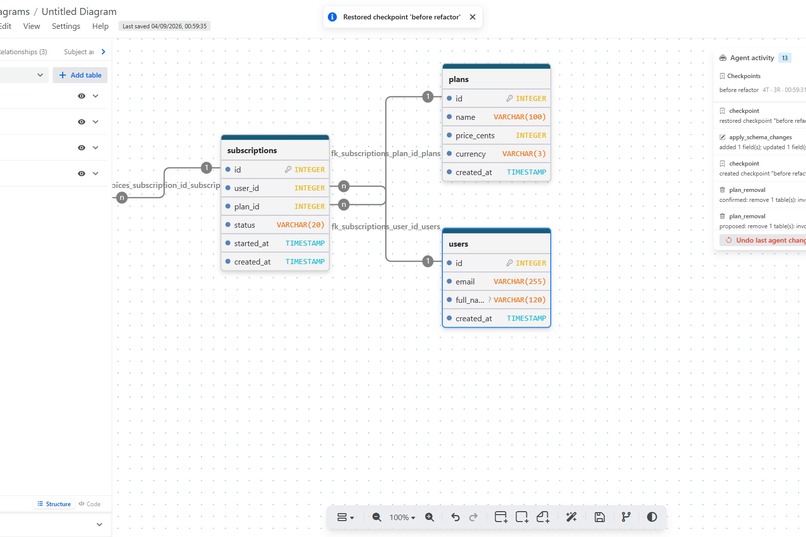
Task: Click fk_subscriptions_plan_id_plans relationship label
Action: [386, 153]
